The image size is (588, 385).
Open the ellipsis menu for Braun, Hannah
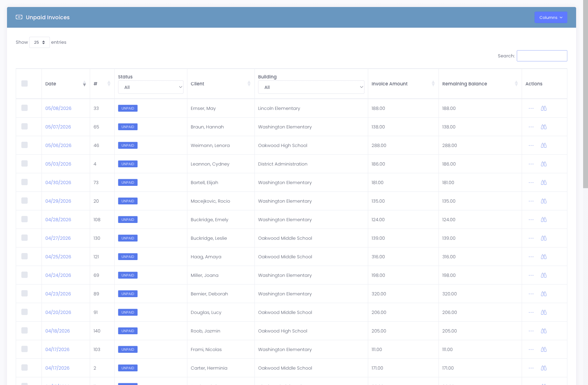(x=531, y=127)
